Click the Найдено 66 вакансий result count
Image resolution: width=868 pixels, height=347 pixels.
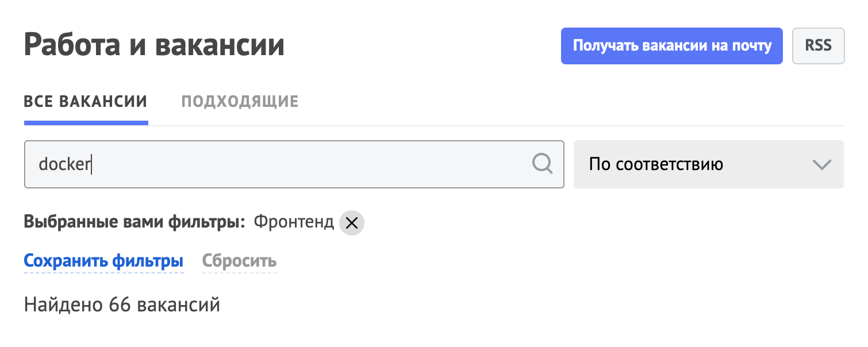pos(122,304)
